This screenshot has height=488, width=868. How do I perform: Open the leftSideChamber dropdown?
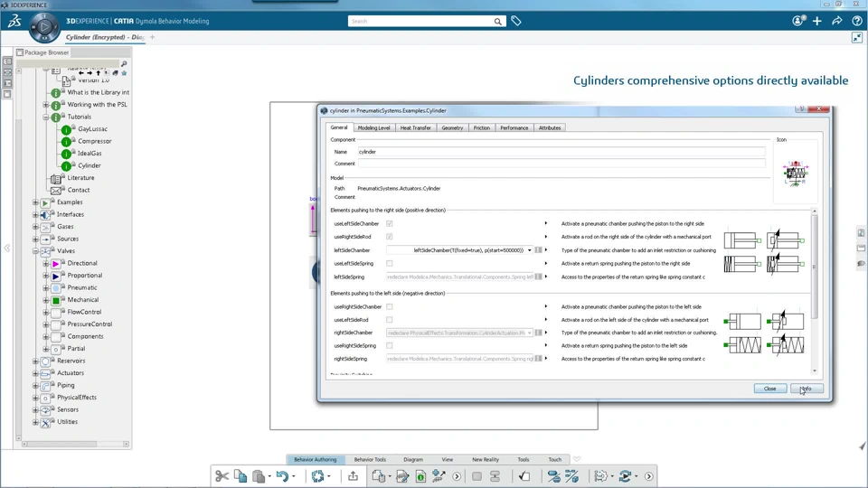pyautogui.click(x=529, y=250)
